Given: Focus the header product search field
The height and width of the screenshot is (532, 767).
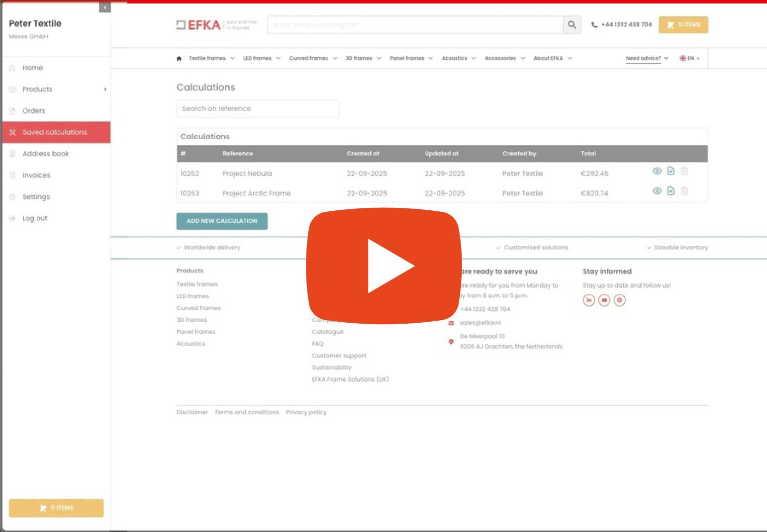Looking at the screenshot, I should (x=415, y=25).
